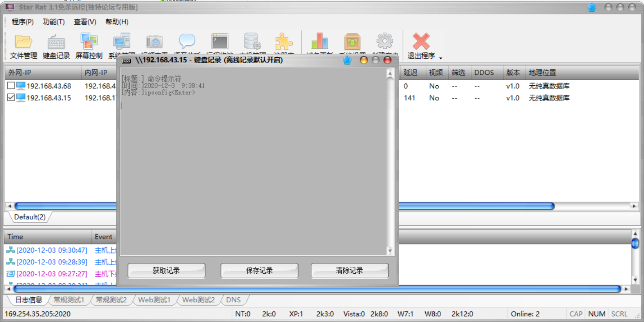Open the box download-arrow toolbar icon
644x322 pixels.
tap(352, 41)
